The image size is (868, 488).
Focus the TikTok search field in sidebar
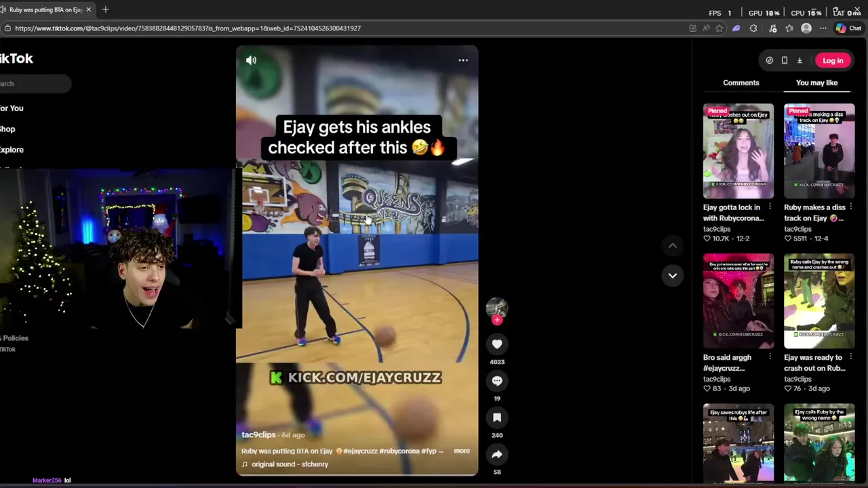(35, 83)
